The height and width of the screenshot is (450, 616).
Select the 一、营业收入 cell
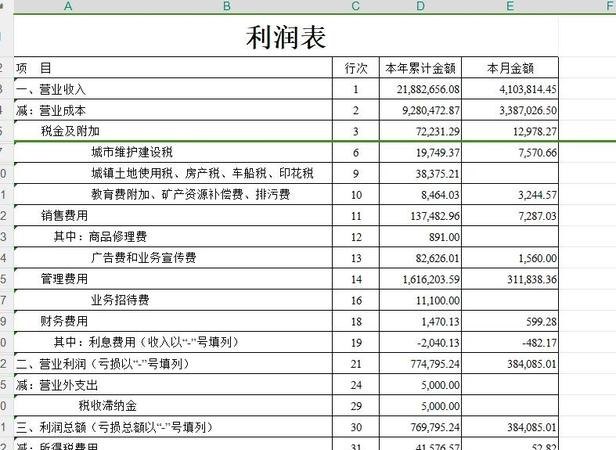pos(173,89)
